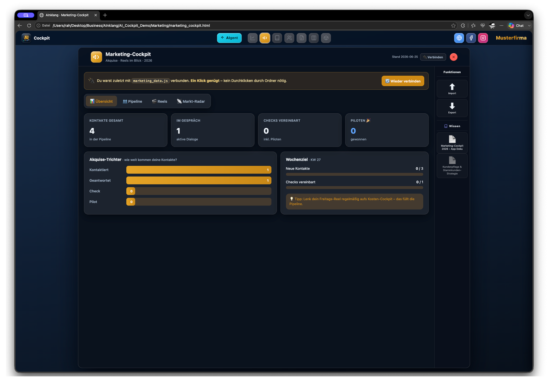
Task: Click the AI Cockpit logo icon
Action: (x=26, y=38)
